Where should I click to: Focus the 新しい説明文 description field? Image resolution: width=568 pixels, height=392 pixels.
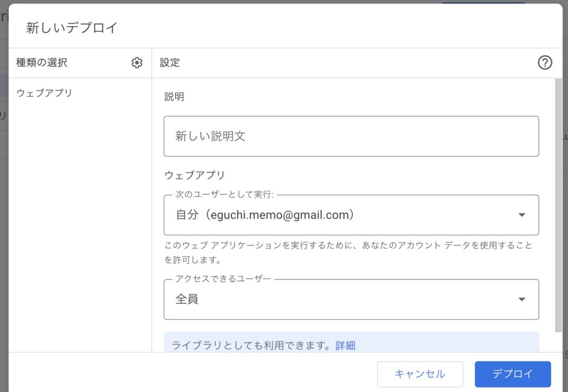pyautogui.click(x=351, y=136)
